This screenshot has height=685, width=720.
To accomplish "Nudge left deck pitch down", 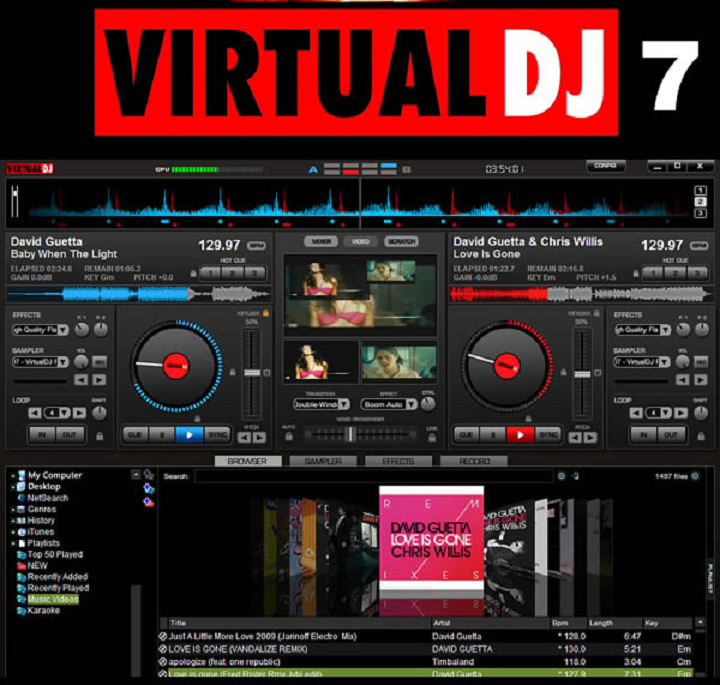I will (x=244, y=438).
